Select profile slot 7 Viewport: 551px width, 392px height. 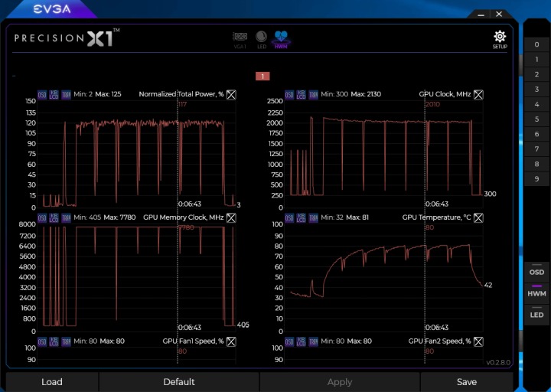tap(536, 149)
